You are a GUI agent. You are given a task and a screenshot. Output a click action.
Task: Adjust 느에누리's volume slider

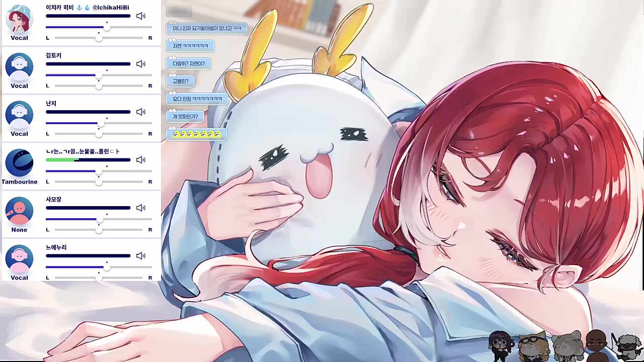coord(99,267)
